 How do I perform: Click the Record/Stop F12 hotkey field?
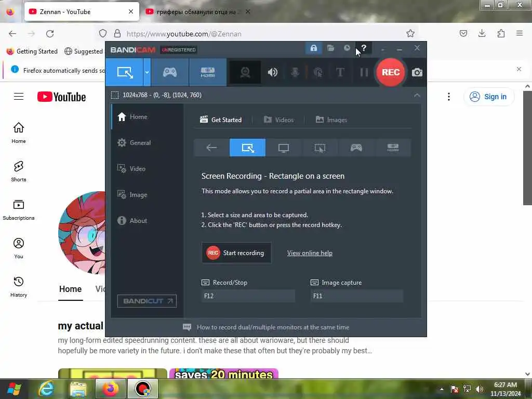click(248, 296)
